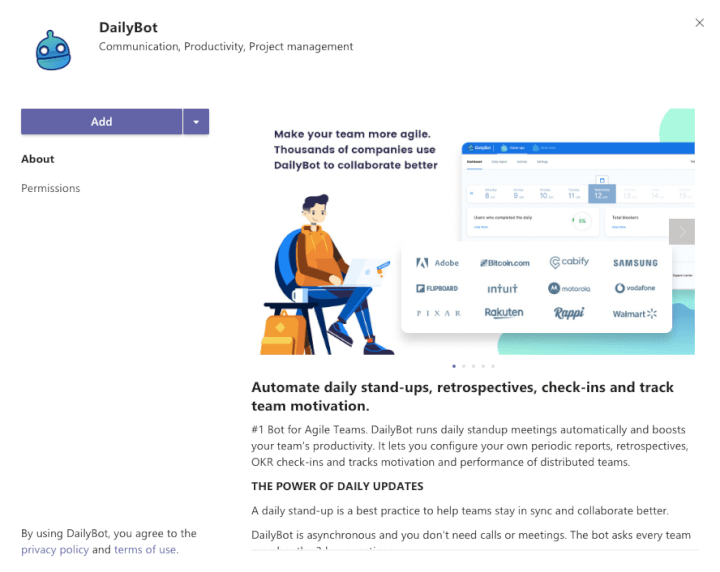Select the second carousel pagination dot
This screenshot has width=720, height=572.
tap(464, 366)
